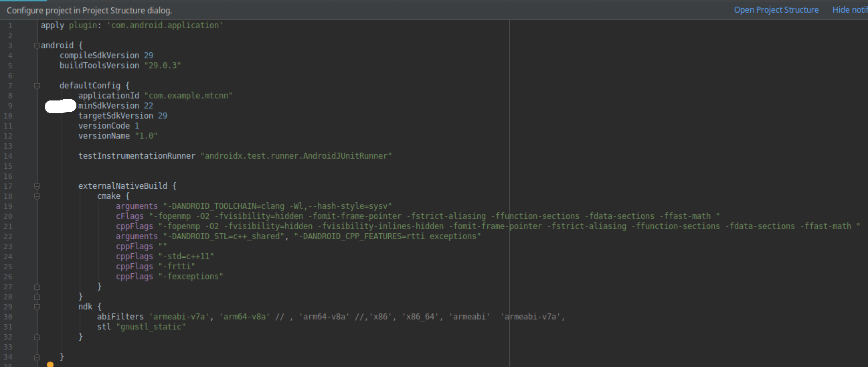Click cppFlags "-fexceptions" line
Image resolution: width=868 pixels, height=367 pixels.
pyautogui.click(x=169, y=277)
